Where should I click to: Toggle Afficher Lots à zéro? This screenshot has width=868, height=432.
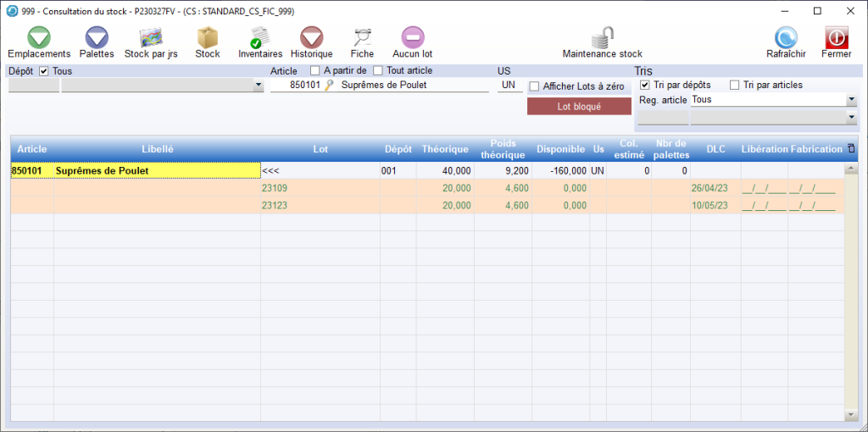coord(534,86)
